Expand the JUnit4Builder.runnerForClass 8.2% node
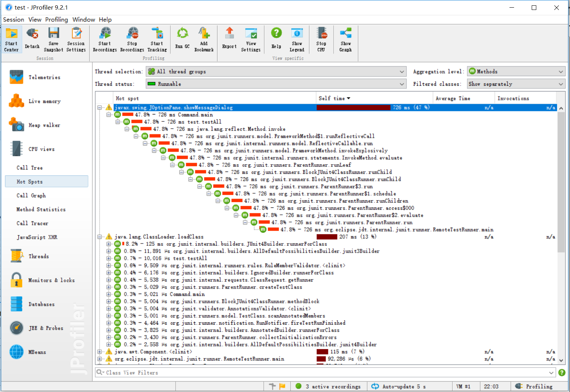The height and width of the screenshot is (392, 570). click(x=109, y=244)
